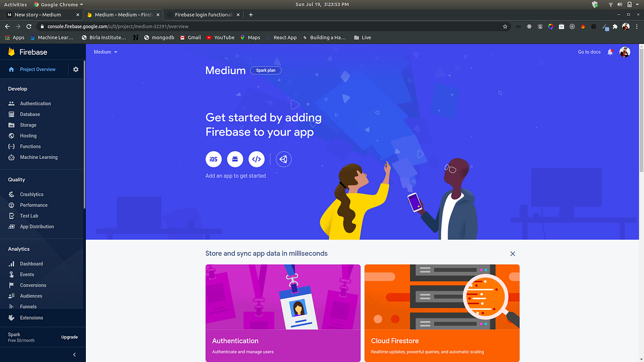
Task: Add a web app via code icon
Action: pyautogui.click(x=257, y=159)
